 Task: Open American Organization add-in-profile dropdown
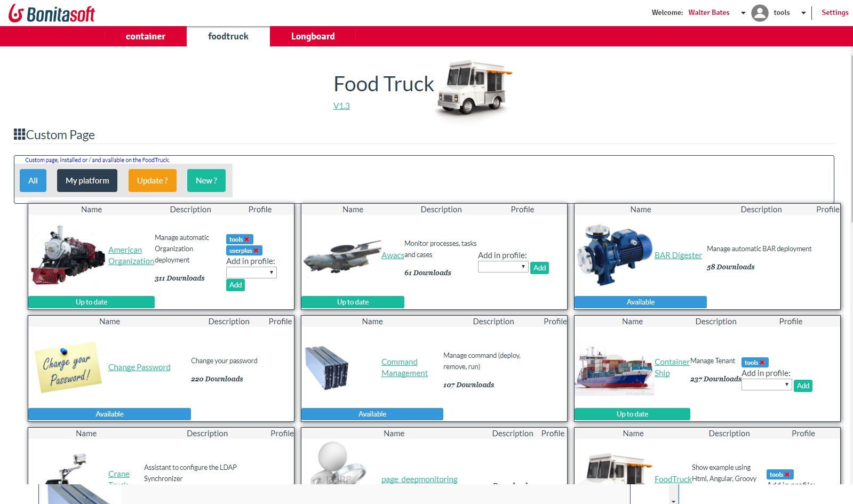click(x=251, y=273)
